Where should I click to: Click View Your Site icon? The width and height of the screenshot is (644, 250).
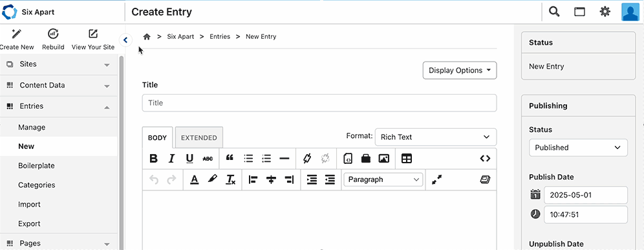[93, 34]
